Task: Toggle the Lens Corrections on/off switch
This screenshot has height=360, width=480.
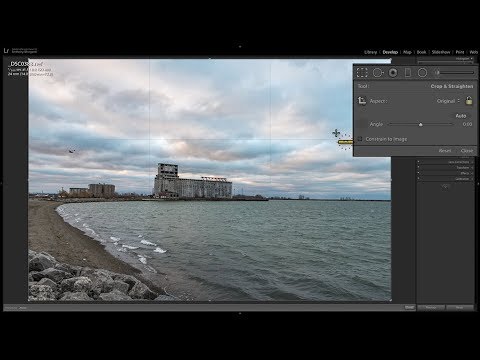Action: coord(419,162)
